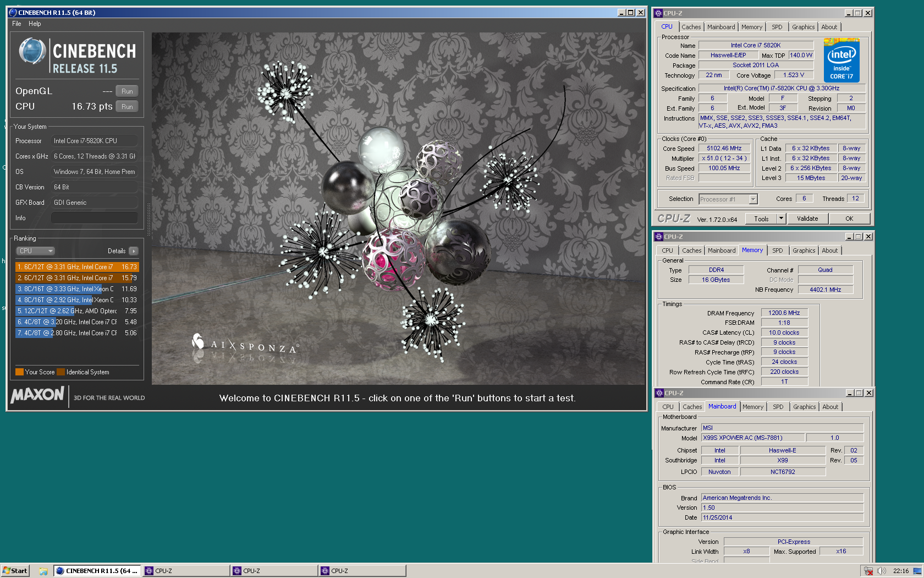Click the Cinebench globe logo icon

pyautogui.click(x=32, y=51)
